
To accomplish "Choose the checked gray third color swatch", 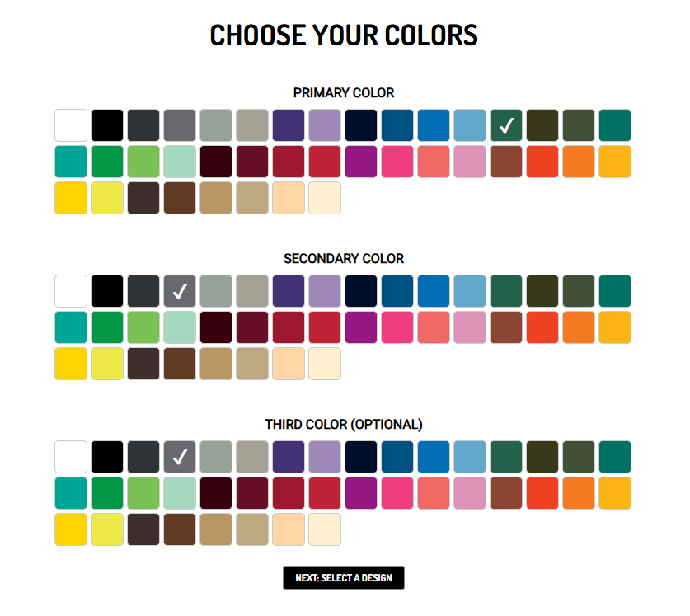I will [x=180, y=456].
